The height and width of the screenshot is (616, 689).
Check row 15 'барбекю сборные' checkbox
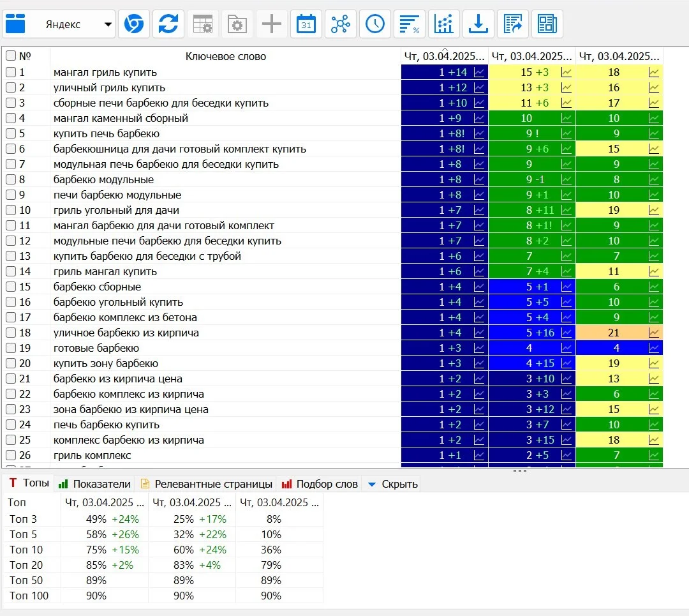[11, 287]
